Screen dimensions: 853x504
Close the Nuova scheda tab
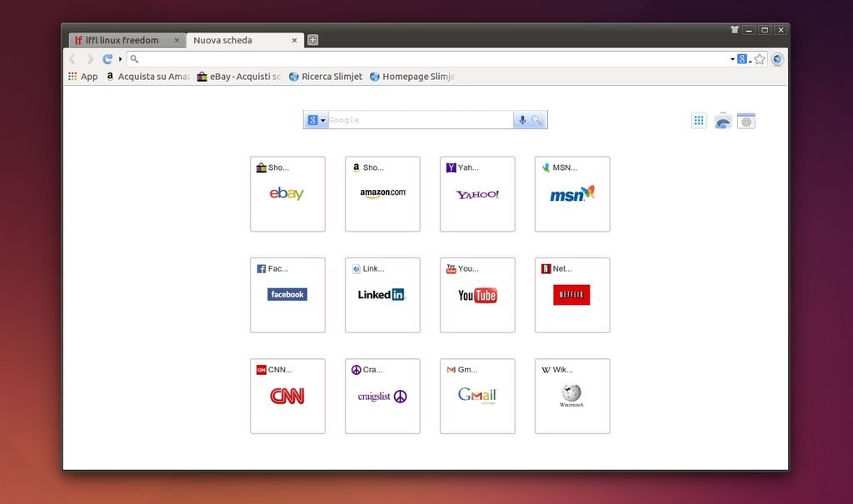coord(294,40)
